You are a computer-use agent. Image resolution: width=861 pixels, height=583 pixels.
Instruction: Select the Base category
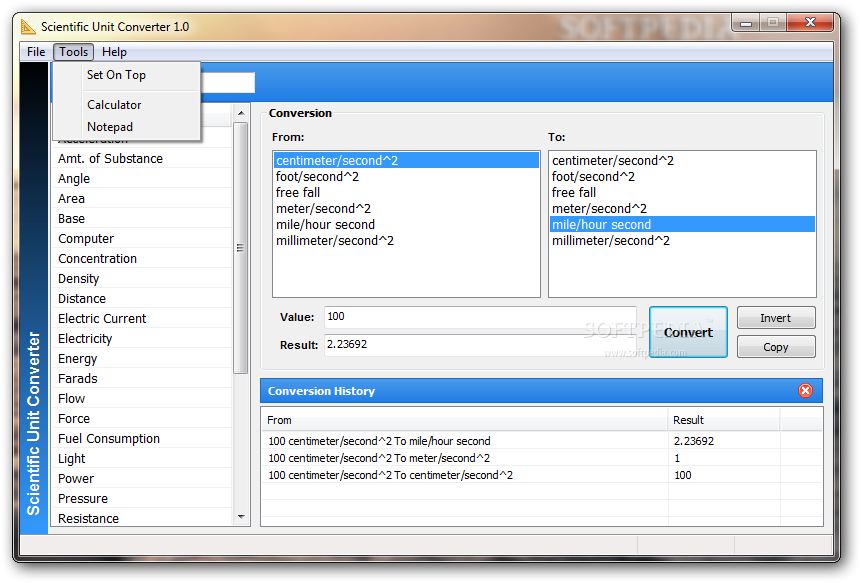142,218
